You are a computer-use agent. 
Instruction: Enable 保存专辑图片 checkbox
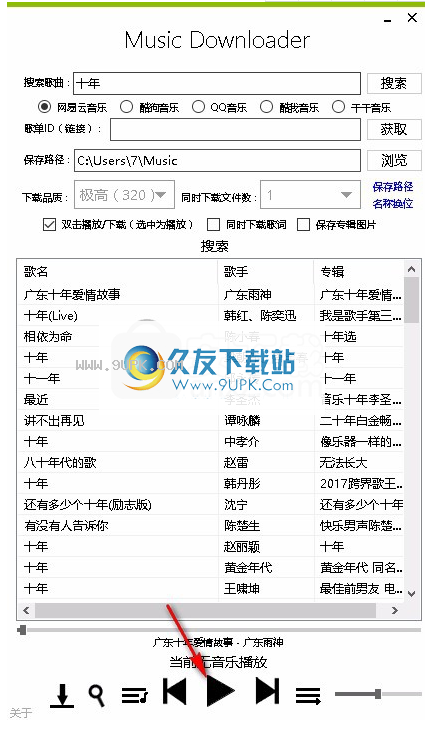[x=303, y=224]
